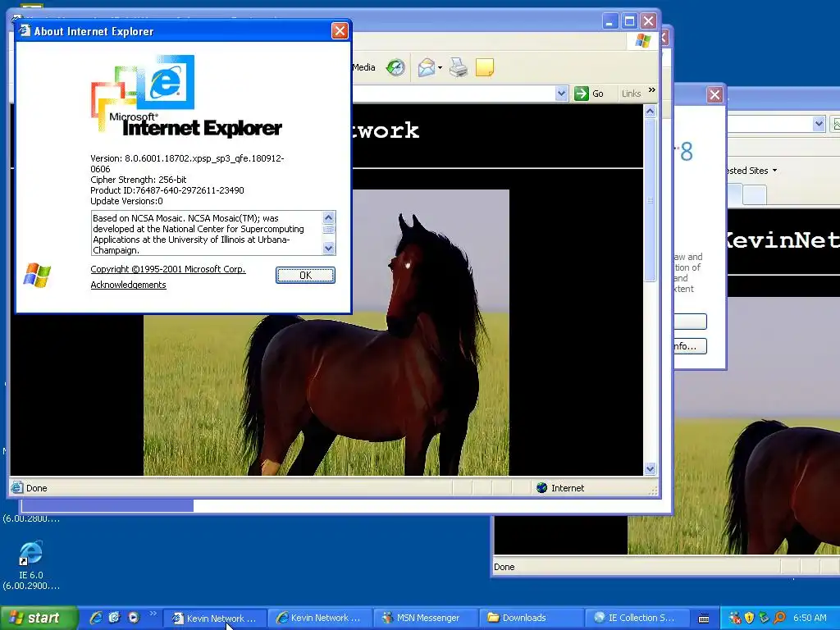Screen dimensions: 840x630
Task: Click the Windows flag logo in the About dialog
Action: pos(37,276)
